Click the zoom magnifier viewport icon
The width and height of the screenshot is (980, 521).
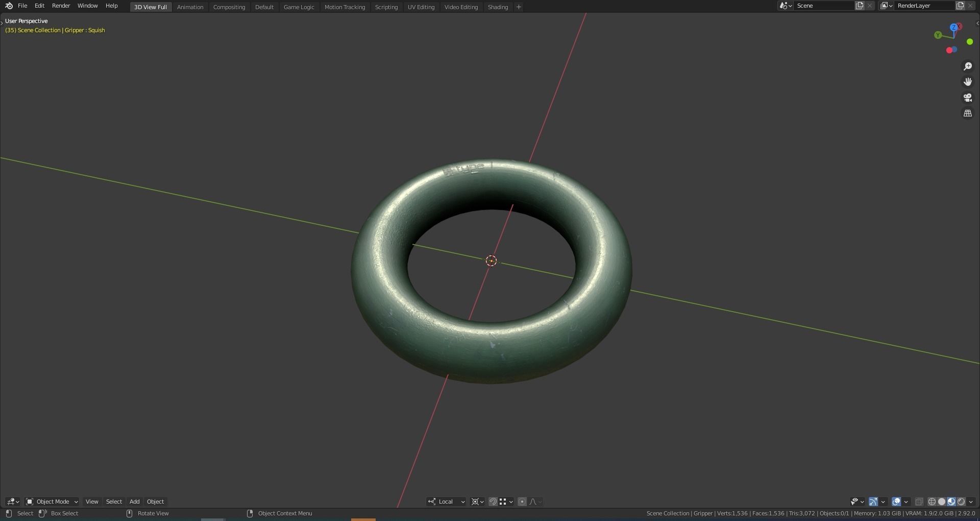(x=967, y=66)
